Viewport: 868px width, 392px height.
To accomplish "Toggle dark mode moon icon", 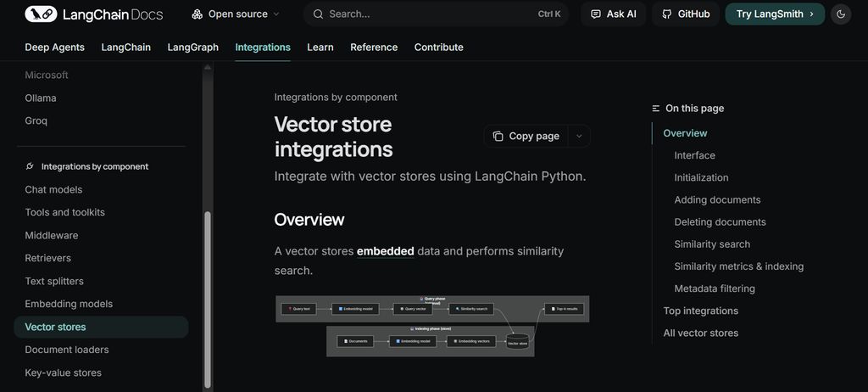I will [841, 14].
